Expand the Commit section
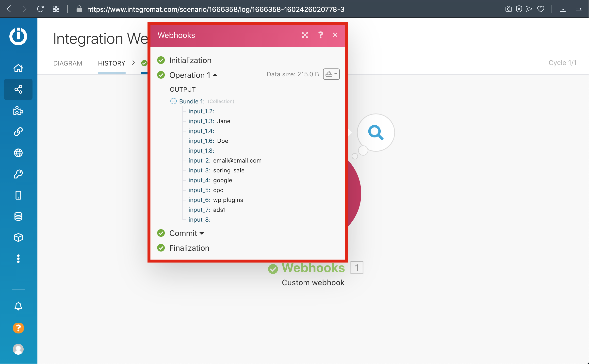The height and width of the screenshot is (364, 589). tap(202, 233)
